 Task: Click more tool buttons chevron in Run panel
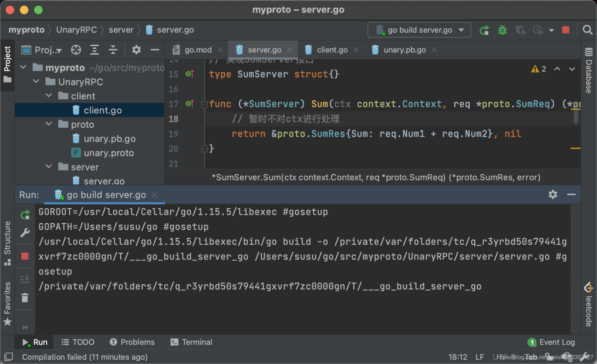coord(25,328)
